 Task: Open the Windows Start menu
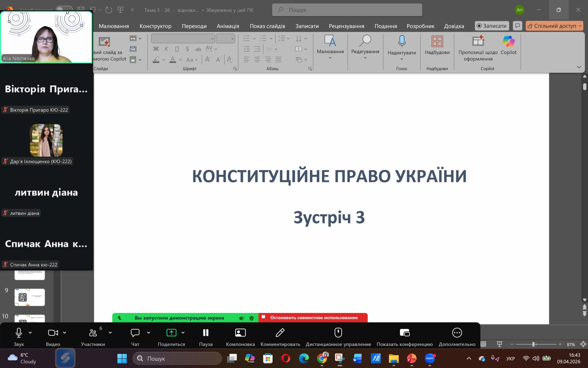click(122, 358)
